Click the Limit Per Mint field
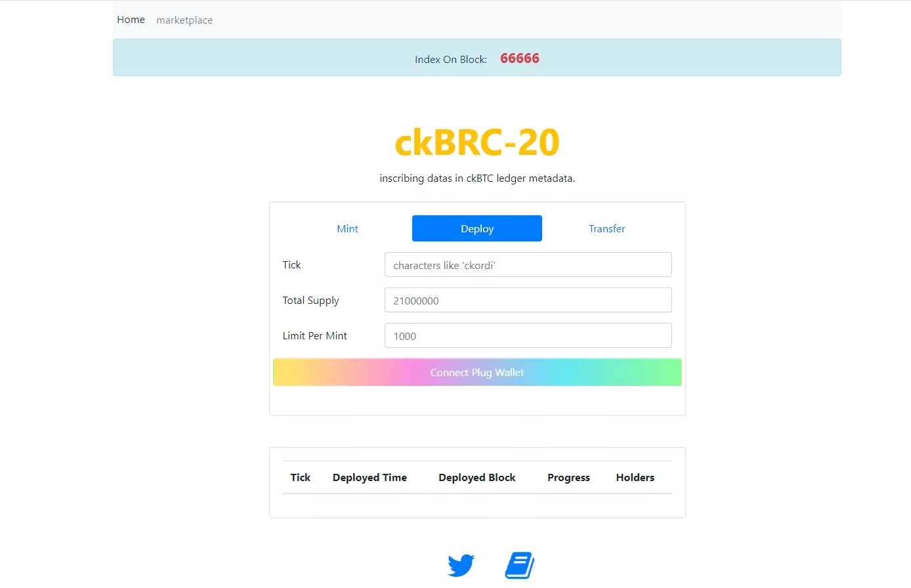This screenshot has height=588, width=911. tap(528, 336)
